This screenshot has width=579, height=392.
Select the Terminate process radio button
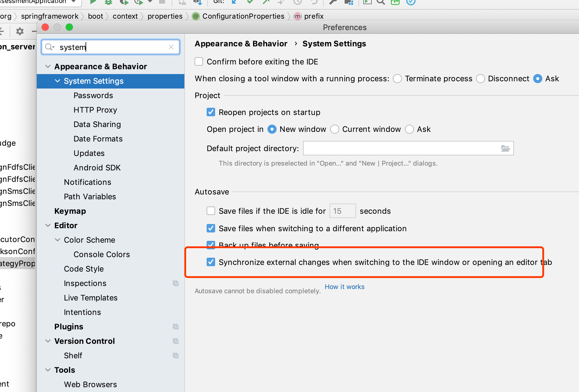(x=397, y=79)
